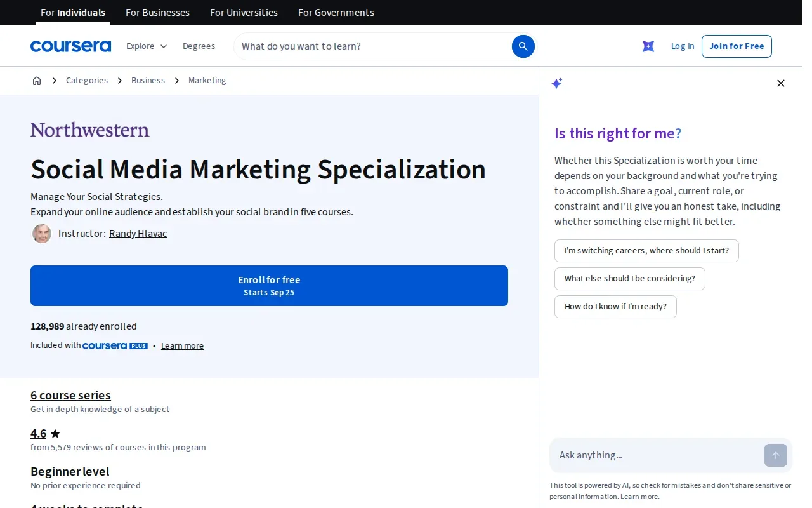Switch to For Individuals tab
The width and height of the screenshot is (812, 508).
coord(73,13)
